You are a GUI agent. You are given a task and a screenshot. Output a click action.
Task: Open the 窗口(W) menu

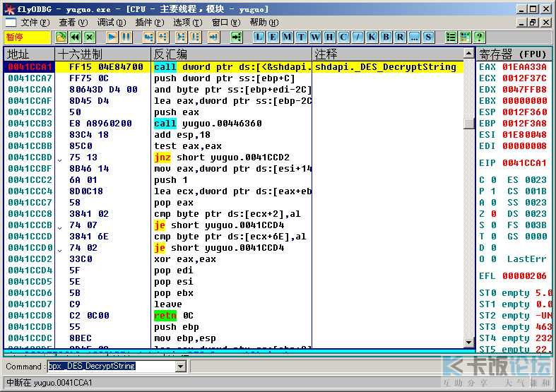(226, 23)
